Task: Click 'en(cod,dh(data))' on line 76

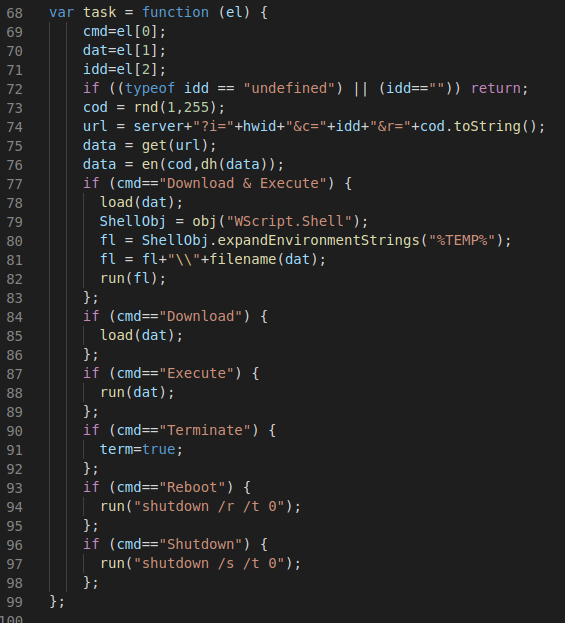Action: pos(209,164)
